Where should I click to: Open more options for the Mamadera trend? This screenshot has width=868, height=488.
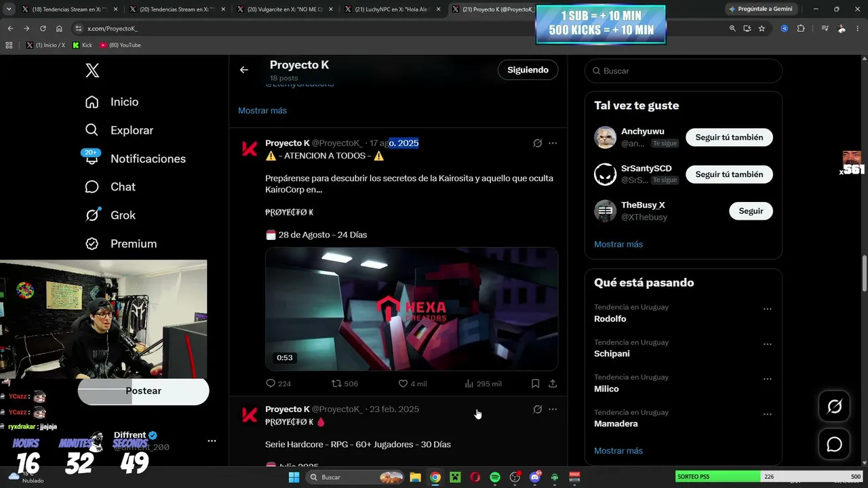click(767, 414)
